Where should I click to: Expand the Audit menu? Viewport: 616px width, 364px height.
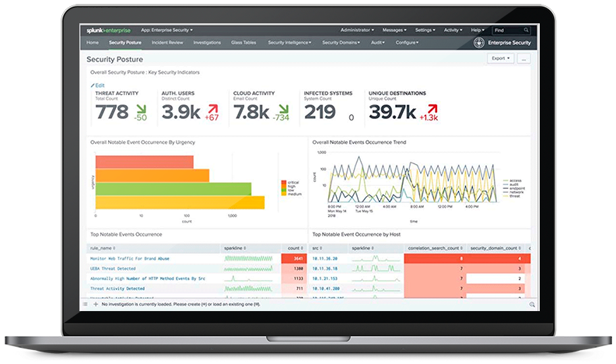pos(378,43)
